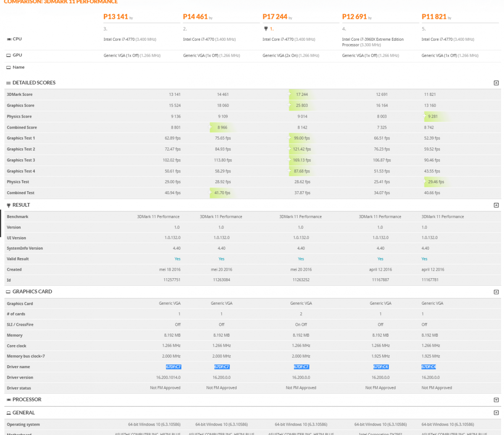Expand the Processor section

(x=496, y=400)
